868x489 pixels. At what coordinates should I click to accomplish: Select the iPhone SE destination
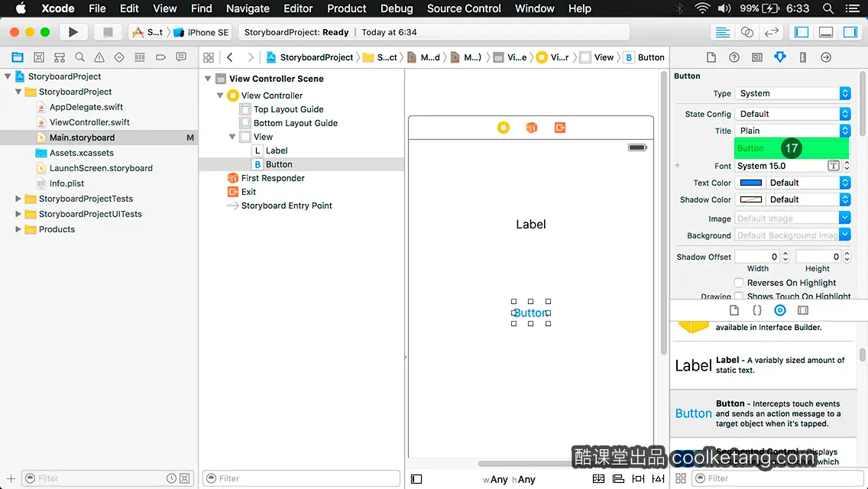(202, 32)
